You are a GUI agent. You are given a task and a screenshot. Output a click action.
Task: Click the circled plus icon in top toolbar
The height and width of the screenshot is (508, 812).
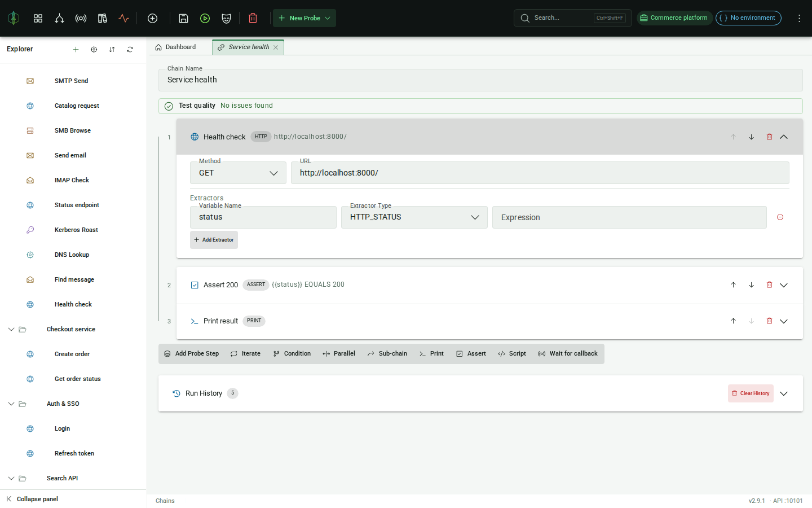[152, 18]
